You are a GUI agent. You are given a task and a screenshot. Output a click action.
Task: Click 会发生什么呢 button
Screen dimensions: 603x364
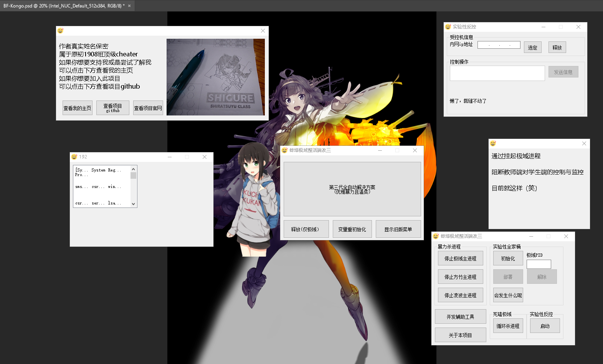[508, 295]
